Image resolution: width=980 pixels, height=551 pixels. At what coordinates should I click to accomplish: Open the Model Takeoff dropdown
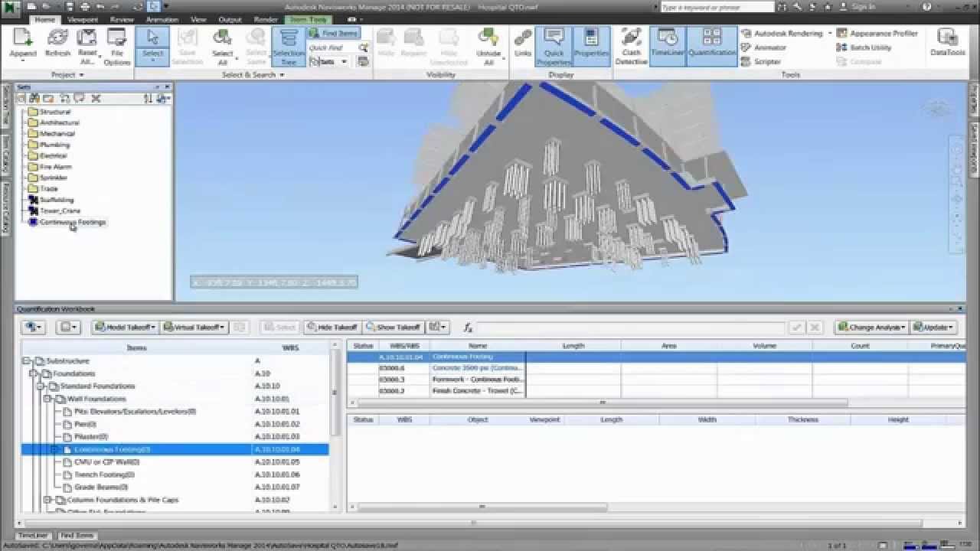124,327
